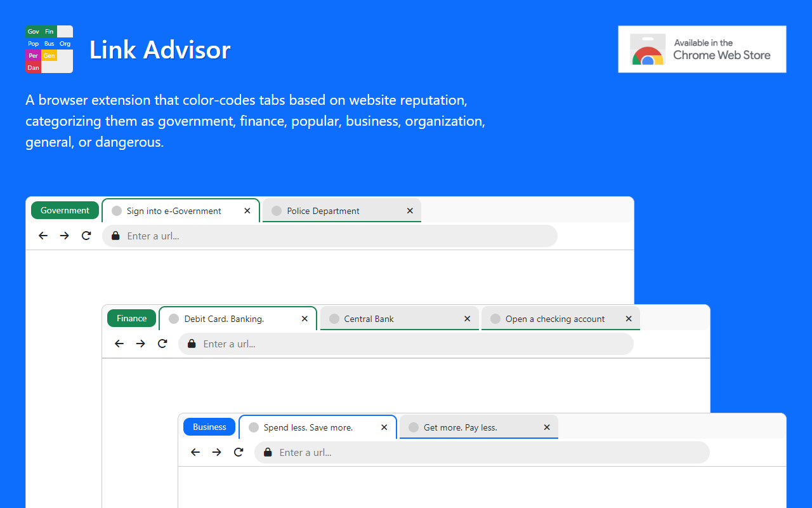The image size is (812, 508).
Task: Close the Spend less. Save more. tab
Action: point(384,427)
